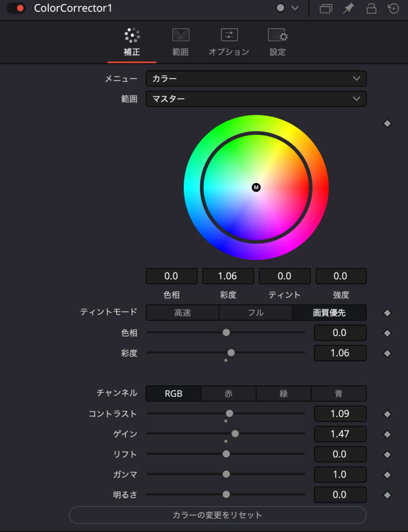This screenshot has width=408, height=532.
Task: Click the ガンマ value field 1.0
Action: tap(340, 475)
